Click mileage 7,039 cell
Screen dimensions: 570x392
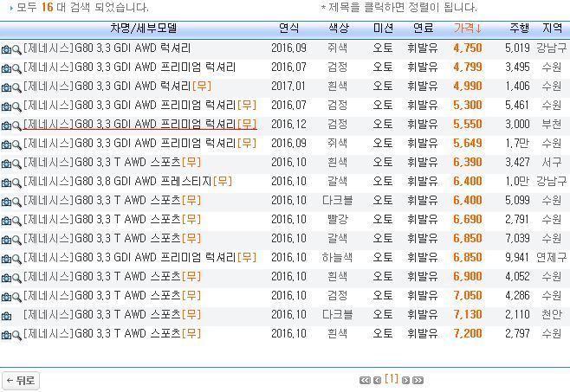click(517, 238)
